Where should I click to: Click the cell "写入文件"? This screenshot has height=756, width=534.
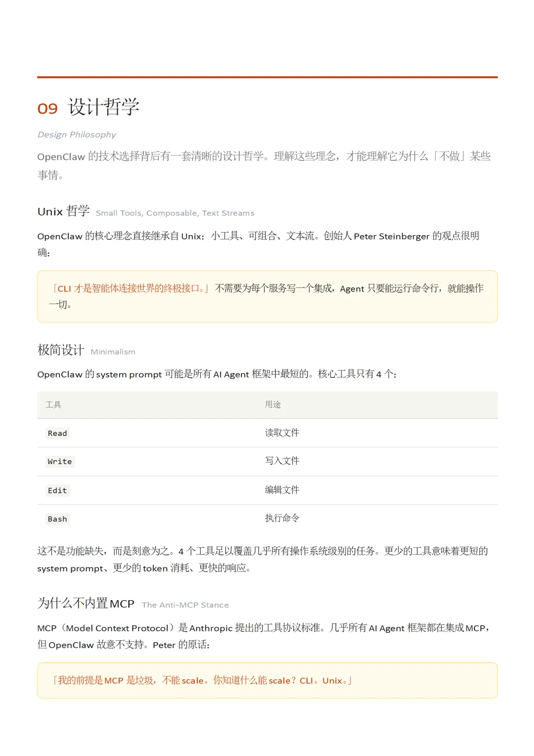282,461
